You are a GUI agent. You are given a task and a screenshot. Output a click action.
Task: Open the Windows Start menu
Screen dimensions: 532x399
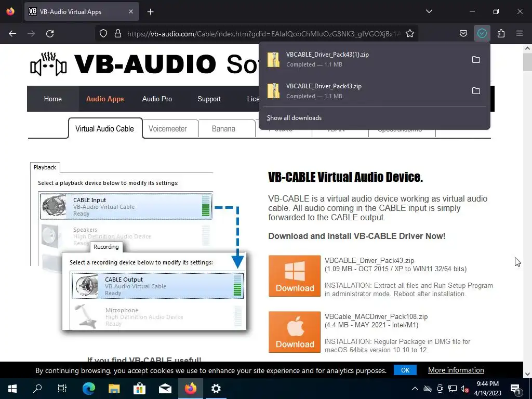point(12,389)
